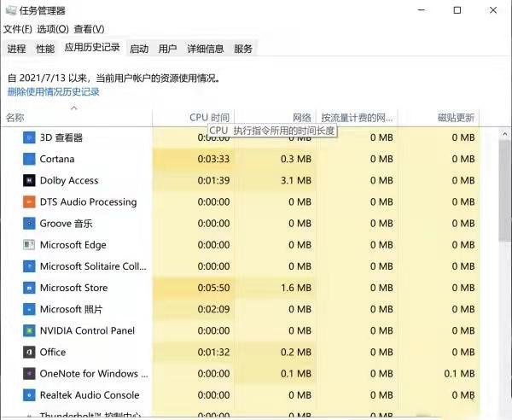This screenshot has width=512, height=420.
Task: Click the 3D 查看器 app icon
Action: click(x=29, y=137)
